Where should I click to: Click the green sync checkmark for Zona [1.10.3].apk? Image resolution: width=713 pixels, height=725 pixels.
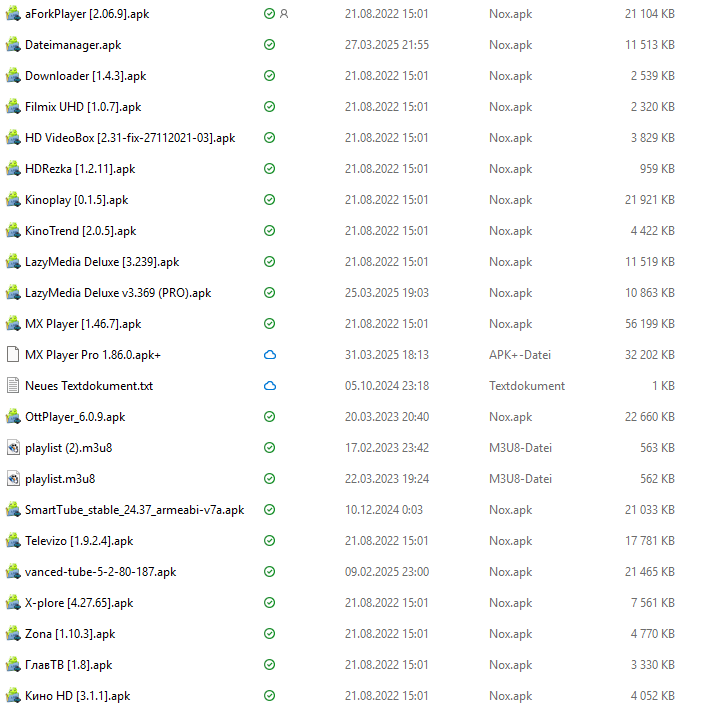(x=269, y=634)
